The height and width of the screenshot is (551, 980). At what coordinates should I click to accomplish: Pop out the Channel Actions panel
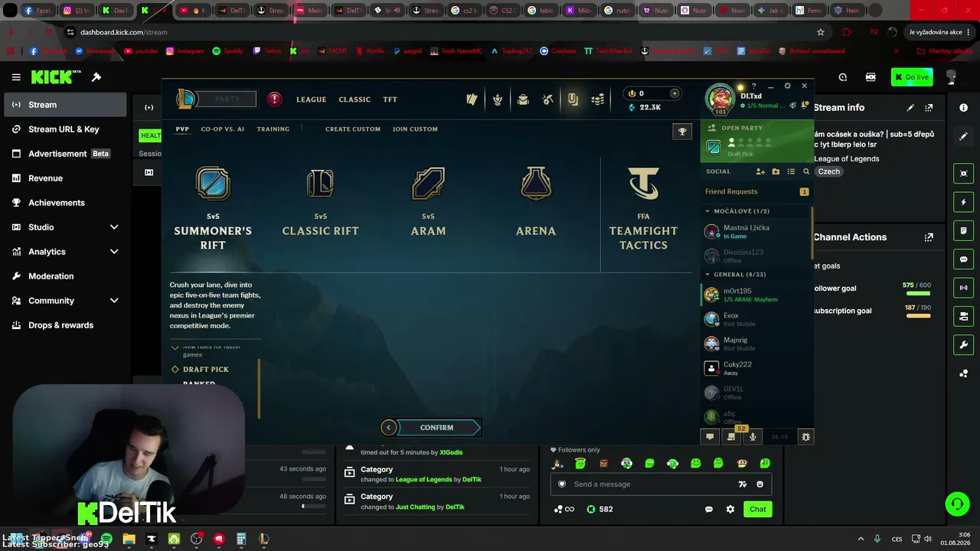point(929,237)
